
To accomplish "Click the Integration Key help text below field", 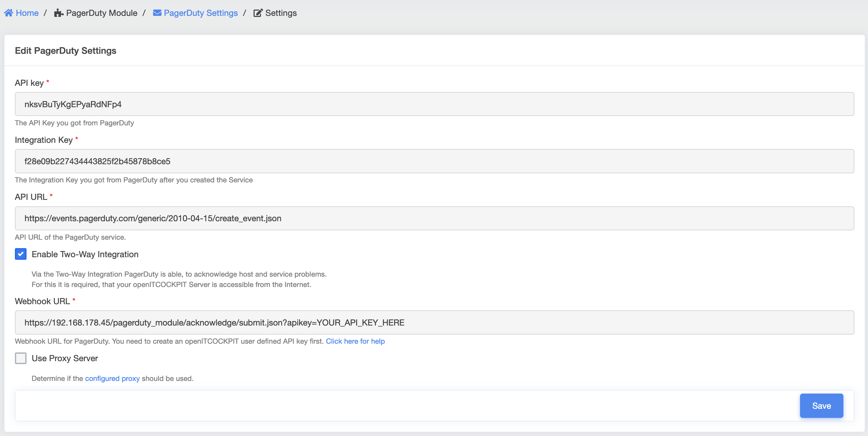I will [x=134, y=180].
